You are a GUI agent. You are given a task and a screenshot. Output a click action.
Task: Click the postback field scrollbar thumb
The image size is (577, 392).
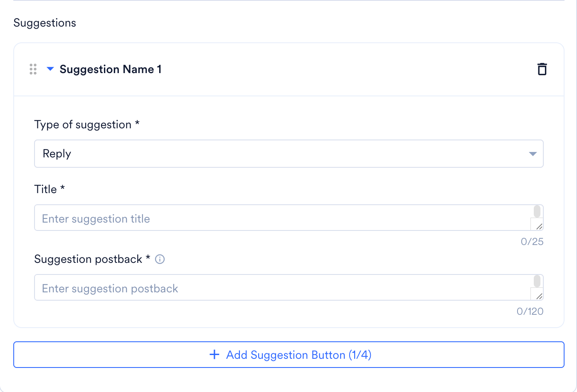click(537, 281)
